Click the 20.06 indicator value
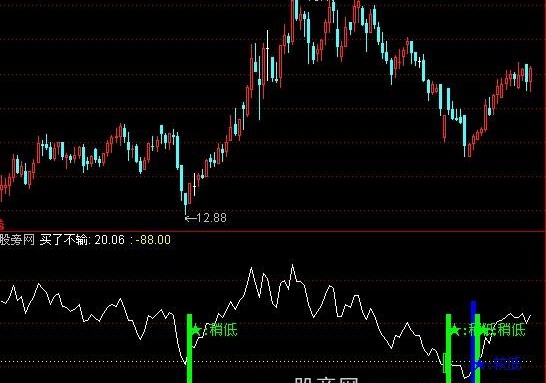This screenshot has width=546, height=383. tap(109, 240)
